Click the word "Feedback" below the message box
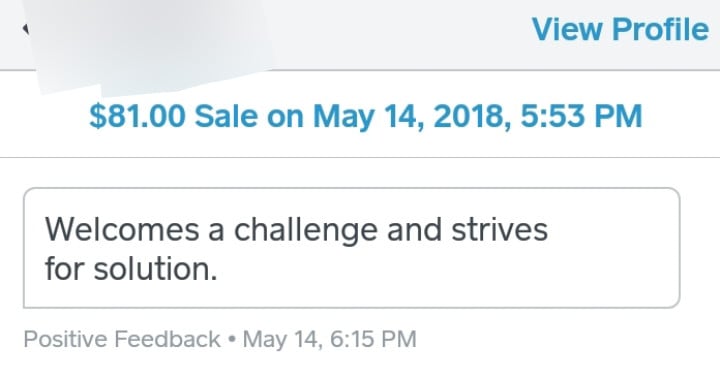Image resolution: width=720 pixels, height=378 pixels. pyautogui.click(x=167, y=339)
